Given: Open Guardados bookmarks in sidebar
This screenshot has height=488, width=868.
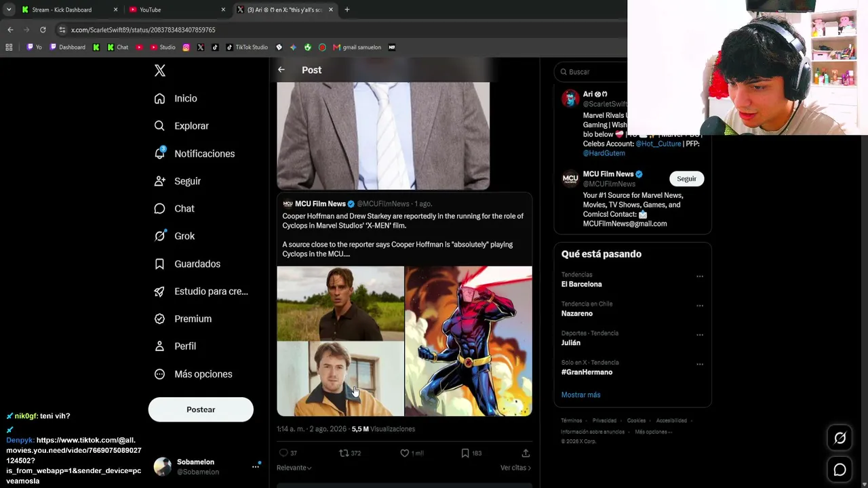Looking at the screenshot, I should [186, 264].
